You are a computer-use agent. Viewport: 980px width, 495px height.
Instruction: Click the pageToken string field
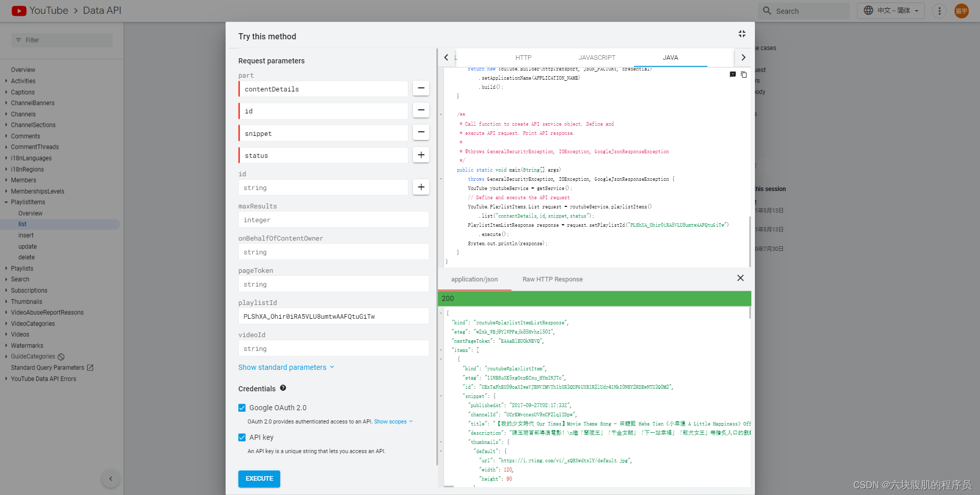point(333,284)
